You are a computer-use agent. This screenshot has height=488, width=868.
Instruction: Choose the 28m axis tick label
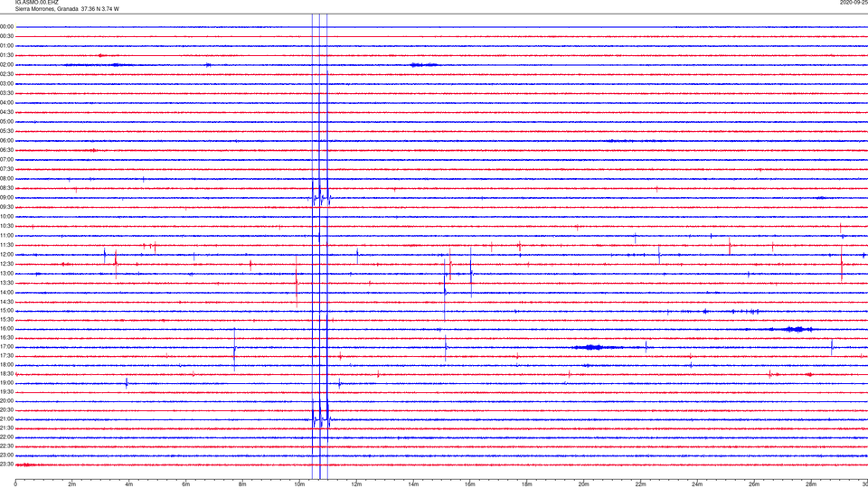[x=811, y=484]
